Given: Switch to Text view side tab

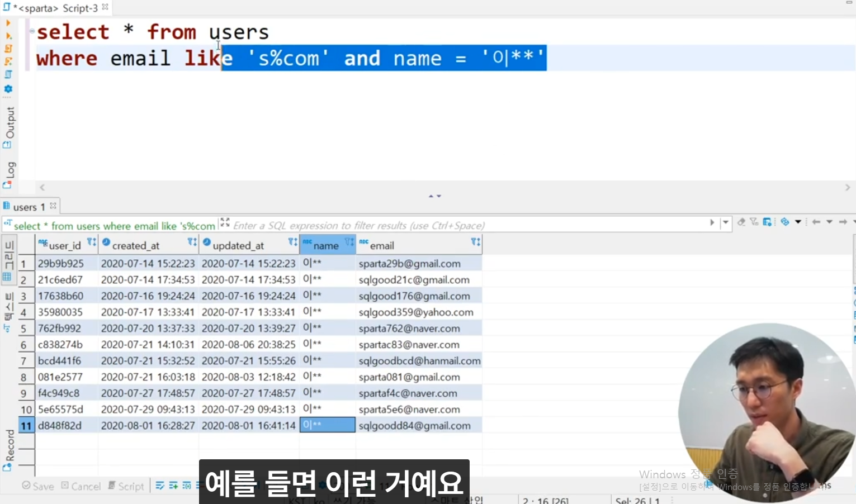Looking at the screenshot, I should tap(9, 312).
